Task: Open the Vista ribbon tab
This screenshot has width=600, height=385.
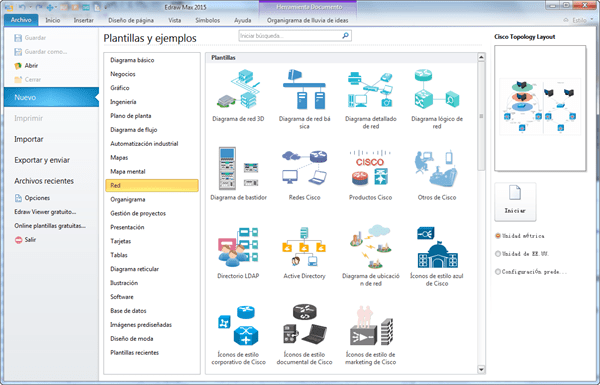Action: [174, 20]
